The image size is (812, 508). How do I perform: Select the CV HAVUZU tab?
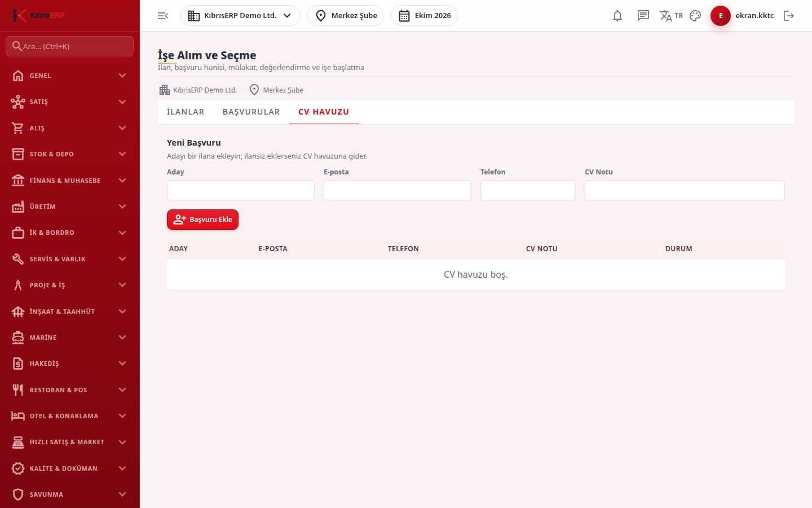tap(324, 112)
